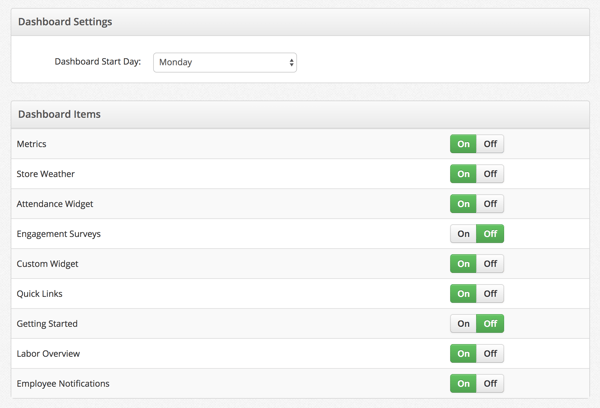Click On for Store Weather
Screen dimensions: 600x408
[463, 174]
